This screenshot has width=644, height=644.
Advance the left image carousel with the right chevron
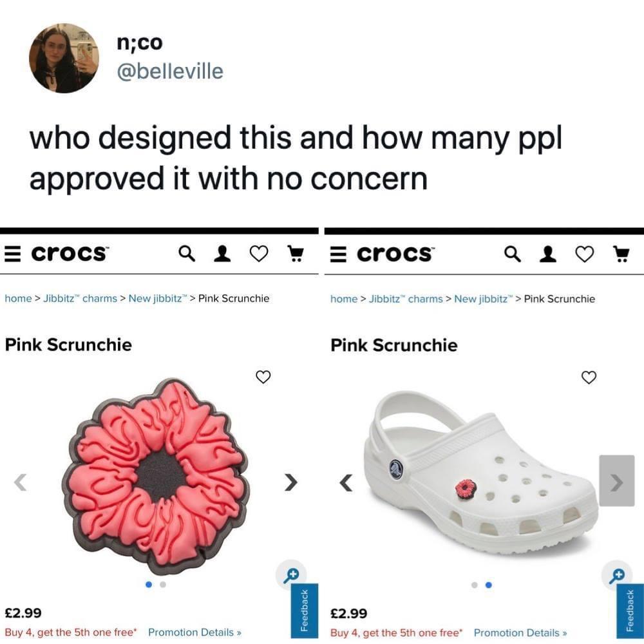(291, 481)
